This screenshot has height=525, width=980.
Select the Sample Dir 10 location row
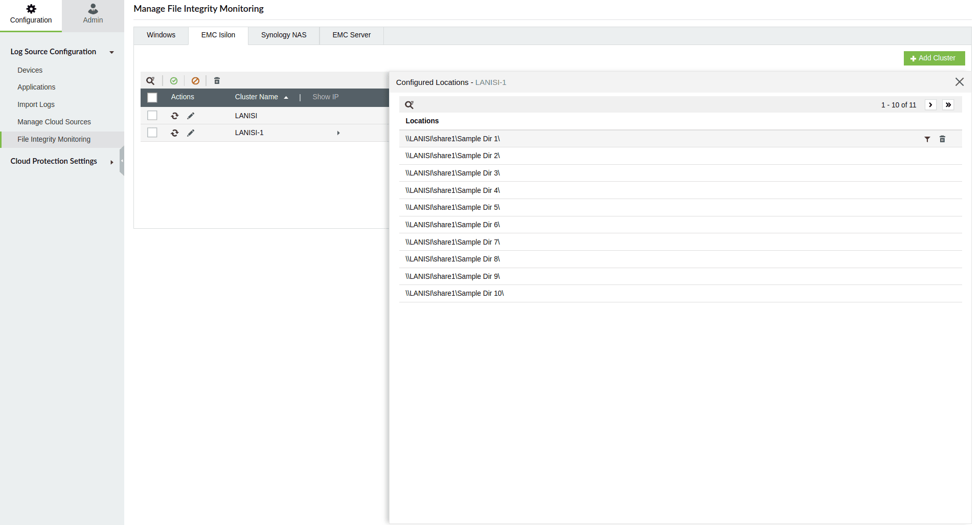click(680, 294)
